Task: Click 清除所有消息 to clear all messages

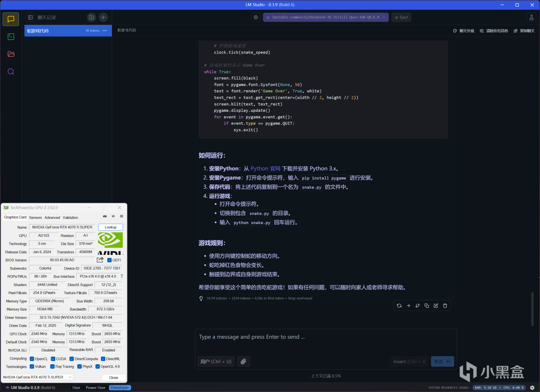Action: [494, 31]
